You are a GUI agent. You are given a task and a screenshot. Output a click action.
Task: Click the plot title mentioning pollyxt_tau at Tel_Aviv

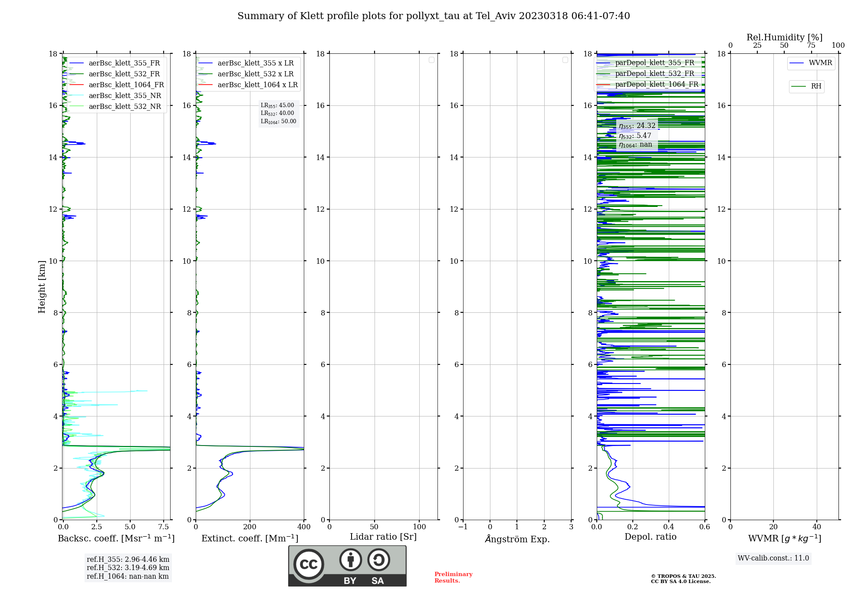pos(434,16)
